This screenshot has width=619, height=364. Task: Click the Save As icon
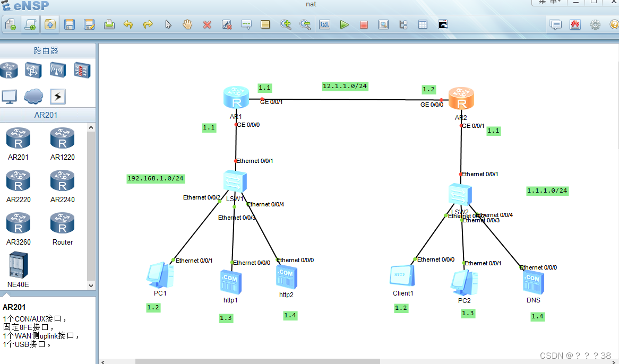89,25
